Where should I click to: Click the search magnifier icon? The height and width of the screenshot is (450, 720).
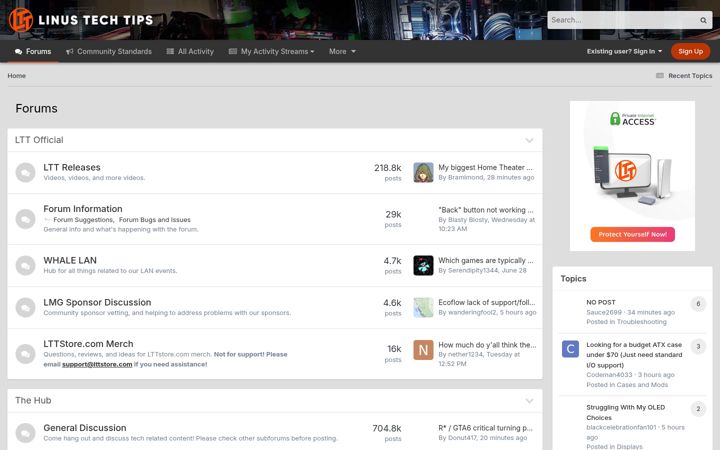coord(703,20)
